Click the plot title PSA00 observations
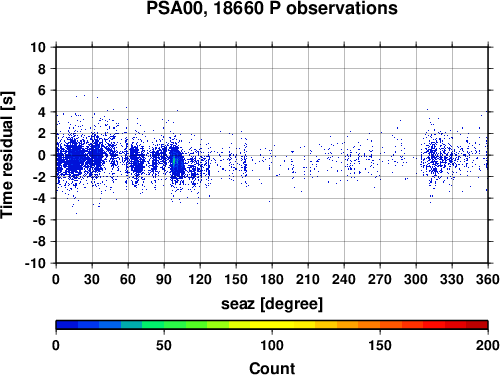Screen dimensions: 500x375 pos(272,8)
